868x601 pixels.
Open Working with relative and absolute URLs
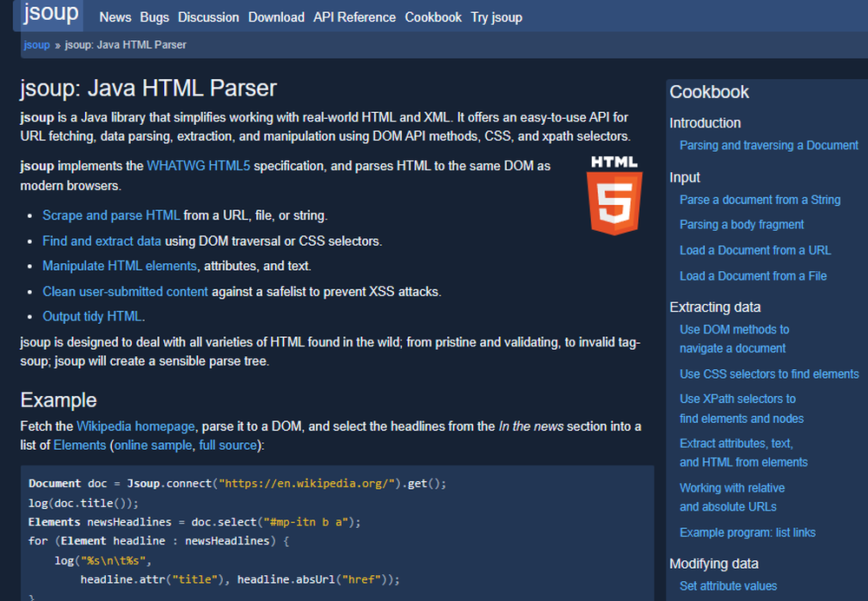(x=733, y=498)
